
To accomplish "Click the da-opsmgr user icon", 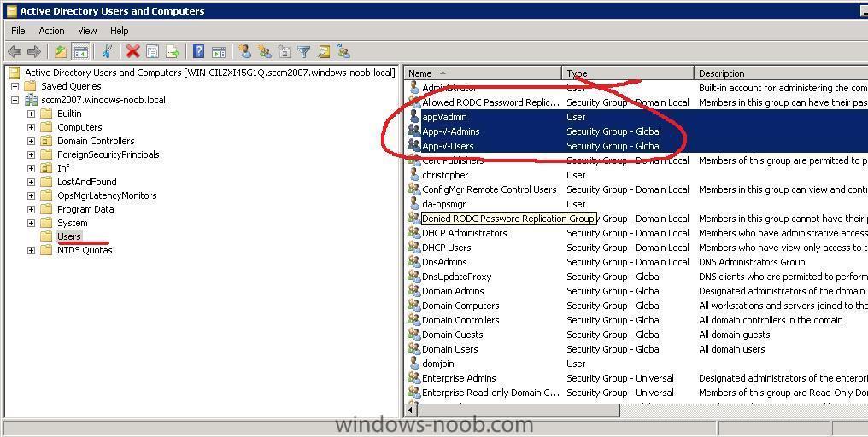I will tap(414, 204).
